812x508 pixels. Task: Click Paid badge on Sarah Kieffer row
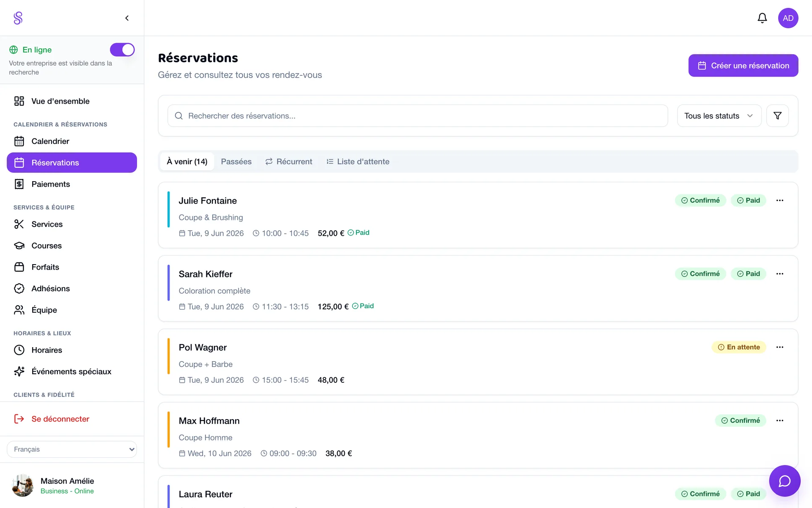749,274
